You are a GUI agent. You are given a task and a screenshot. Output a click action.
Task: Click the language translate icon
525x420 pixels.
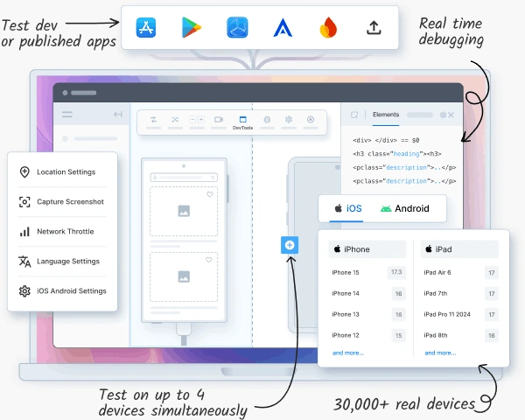tap(24, 262)
